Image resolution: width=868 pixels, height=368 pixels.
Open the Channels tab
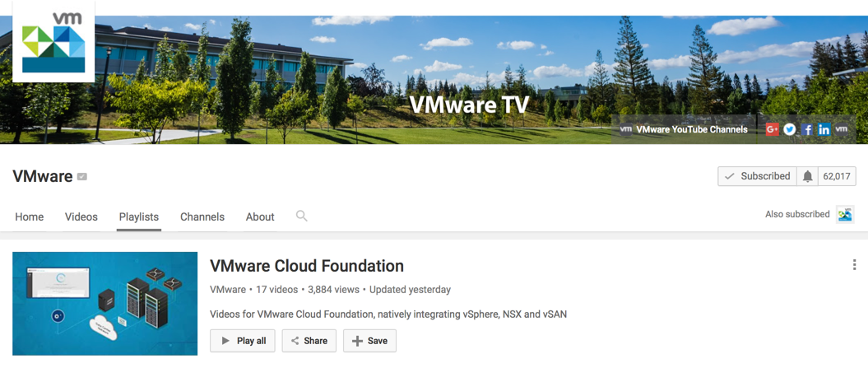coord(202,217)
